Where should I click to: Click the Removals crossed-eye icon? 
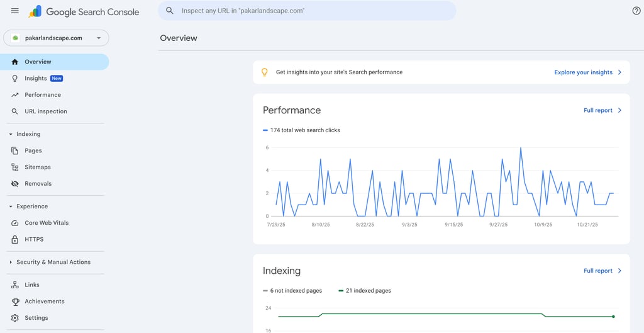(15, 184)
